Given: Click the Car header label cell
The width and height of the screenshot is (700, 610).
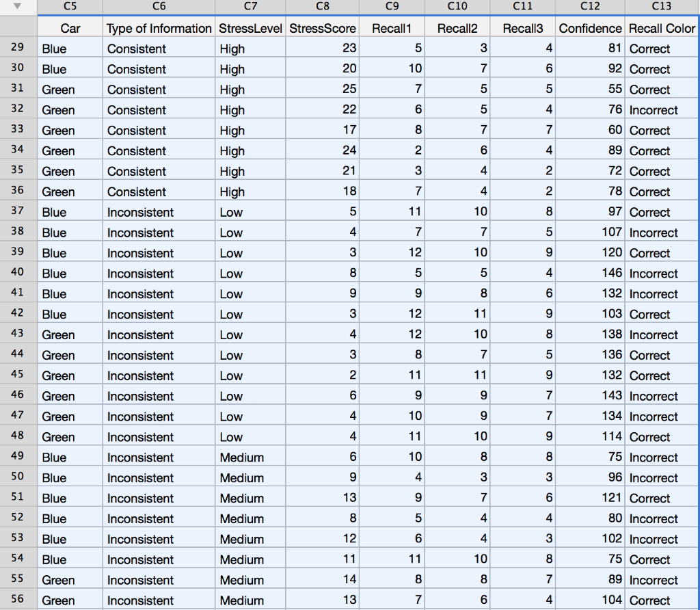Looking at the screenshot, I should pos(71,28).
